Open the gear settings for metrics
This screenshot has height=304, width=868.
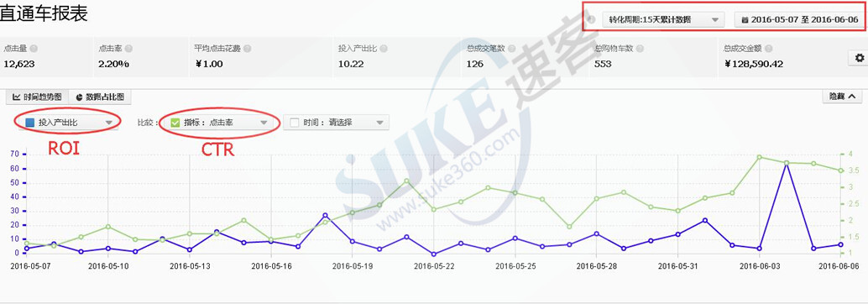point(859,58)
